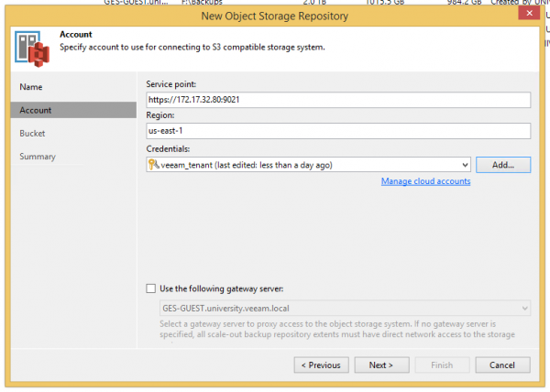
Task: Go back with the < Previous button
Action: point(321,365)
